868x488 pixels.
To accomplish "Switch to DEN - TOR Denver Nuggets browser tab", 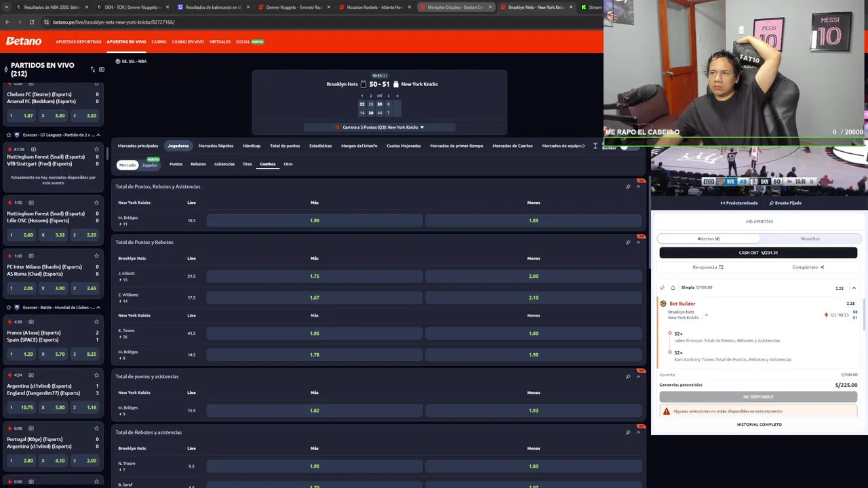I will click(132, 7).
